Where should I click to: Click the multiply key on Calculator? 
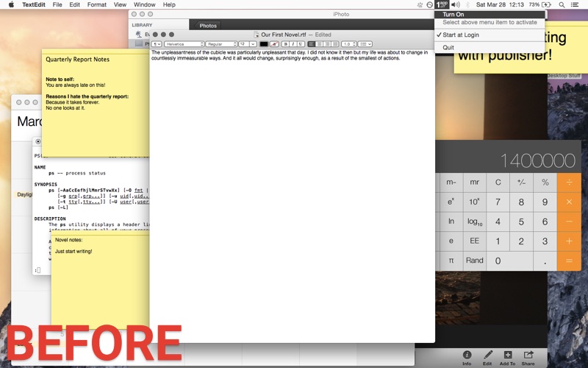(x=569, y=202)
